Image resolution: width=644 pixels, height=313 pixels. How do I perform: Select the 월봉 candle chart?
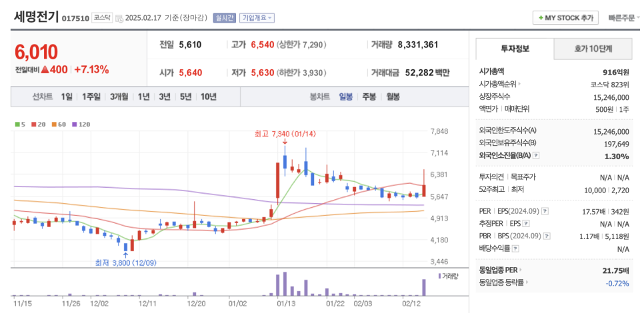point(393,97)
